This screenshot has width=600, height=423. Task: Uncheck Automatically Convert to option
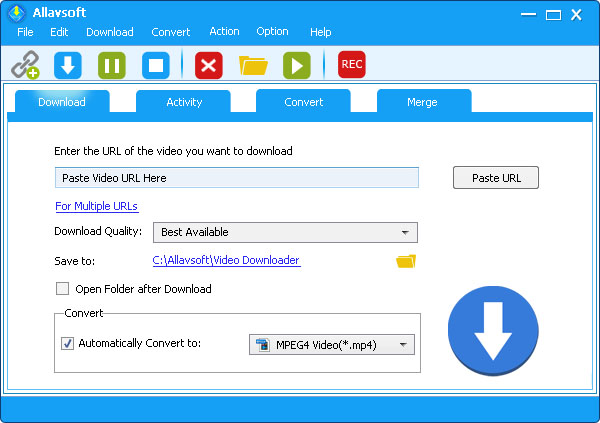click(x=67, y=343)
